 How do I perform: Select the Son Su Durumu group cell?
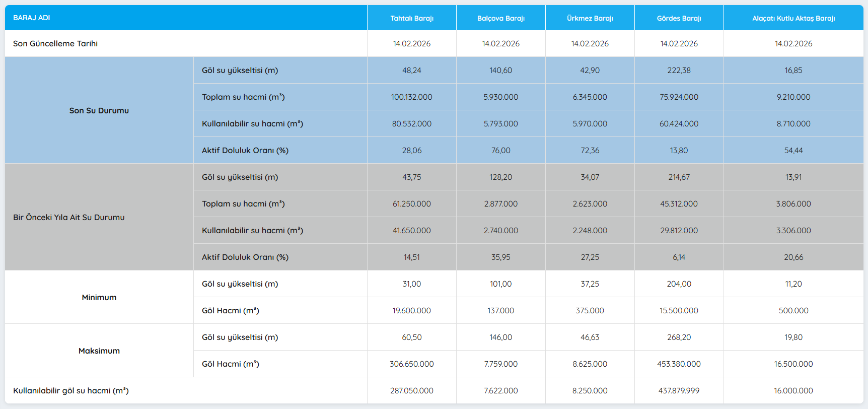[x=99, y=110]
